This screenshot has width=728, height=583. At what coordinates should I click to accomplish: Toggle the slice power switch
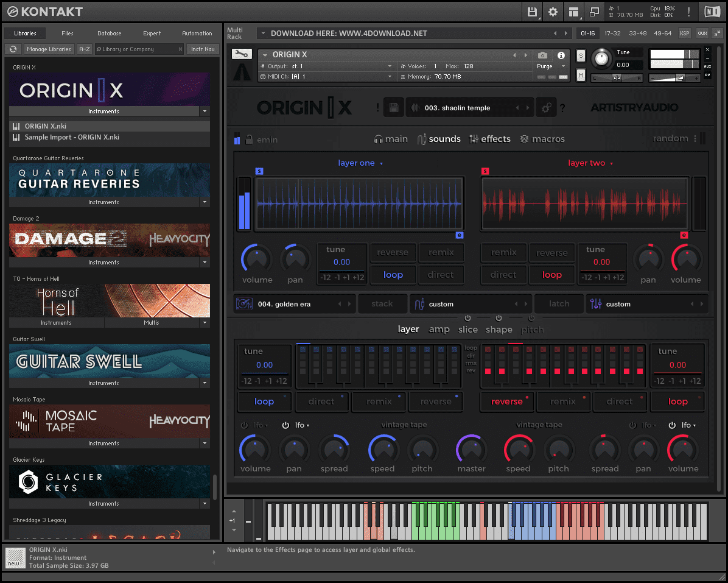[467, 318]
